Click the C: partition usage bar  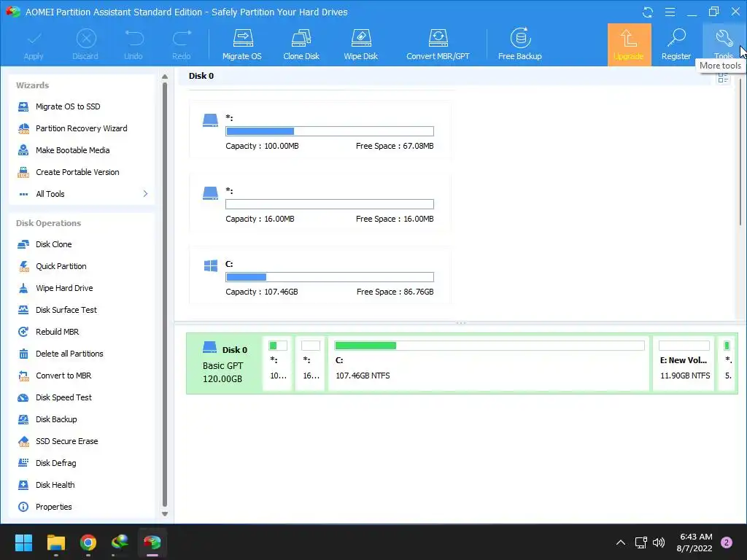pos(330,277)
